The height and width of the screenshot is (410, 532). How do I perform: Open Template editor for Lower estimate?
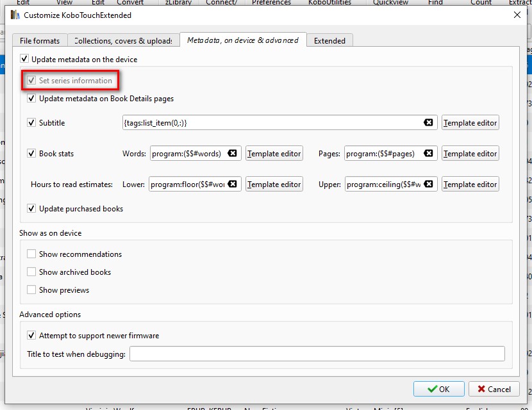pos(274,184)
